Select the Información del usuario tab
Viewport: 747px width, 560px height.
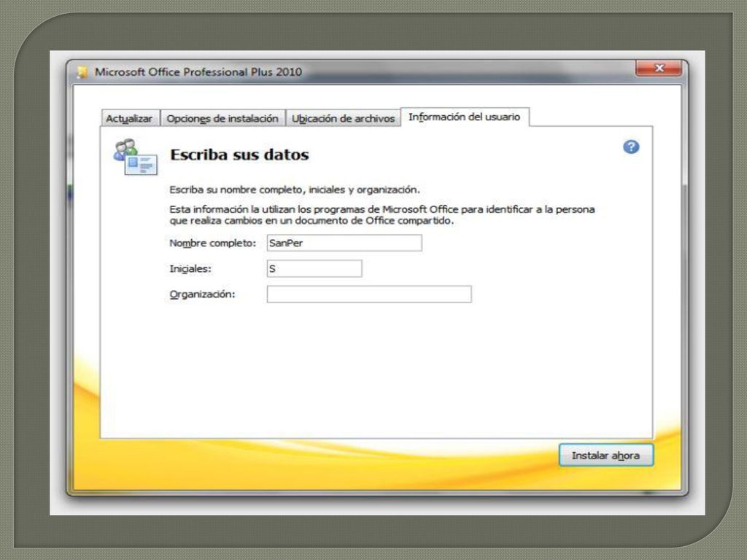(x=465, y=117)
